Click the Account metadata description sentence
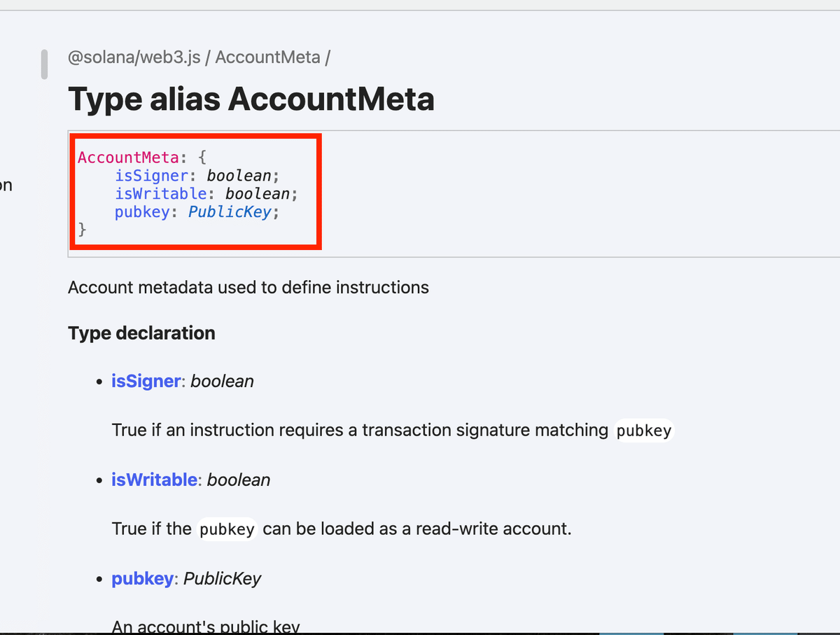 248,287
